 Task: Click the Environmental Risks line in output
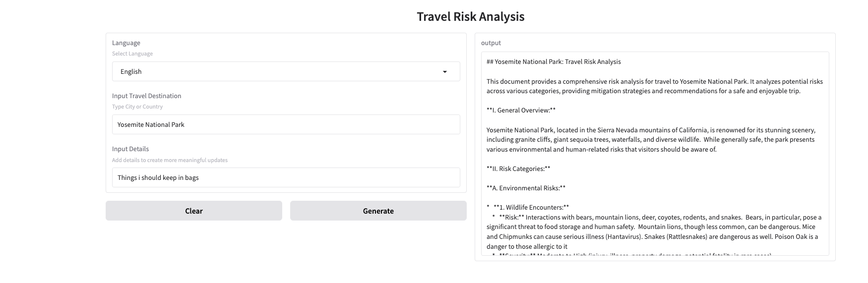[526, 188]
